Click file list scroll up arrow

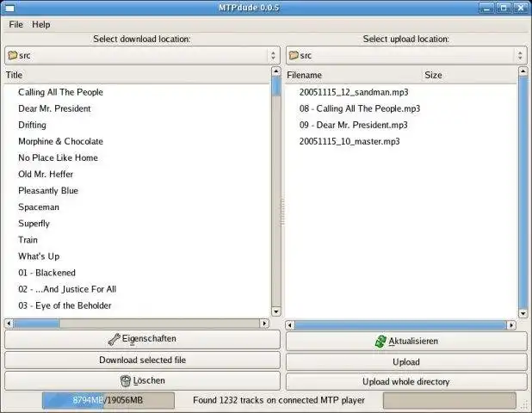[x=523, y=71]
